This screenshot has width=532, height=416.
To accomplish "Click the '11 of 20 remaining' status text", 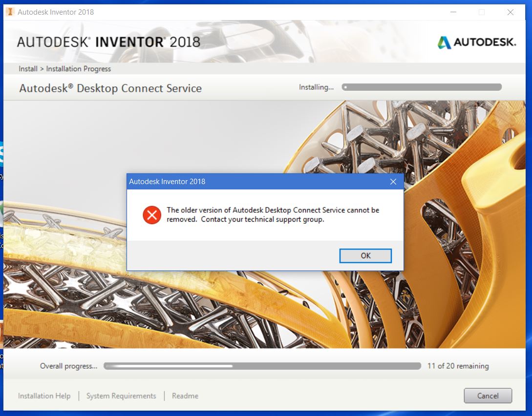I will tap(457, 365).
